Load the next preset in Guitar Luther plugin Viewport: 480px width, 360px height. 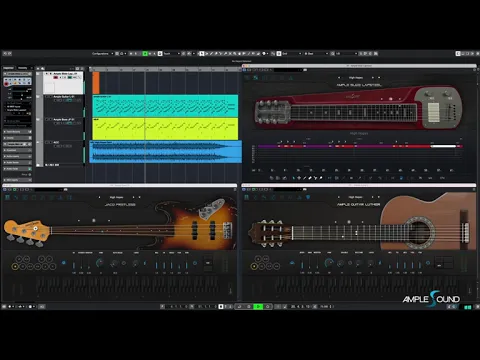coord(372,197)
